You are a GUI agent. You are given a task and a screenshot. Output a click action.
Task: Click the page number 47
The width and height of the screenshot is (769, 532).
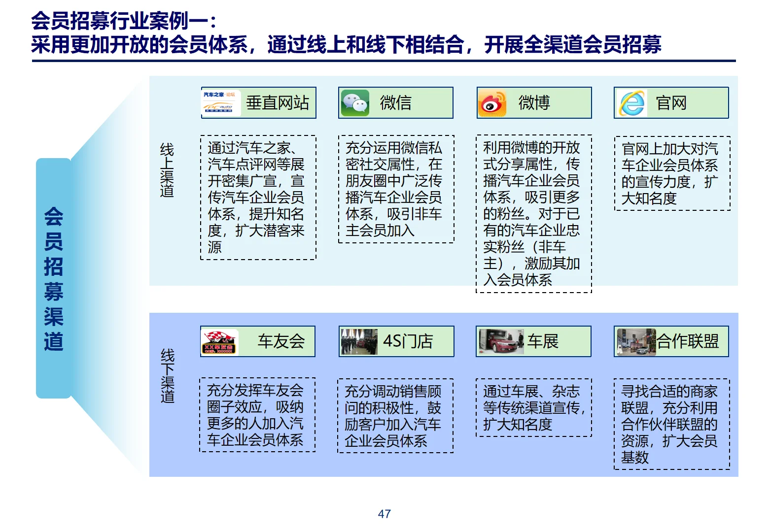pyautogui.click(x=384, y=514)
